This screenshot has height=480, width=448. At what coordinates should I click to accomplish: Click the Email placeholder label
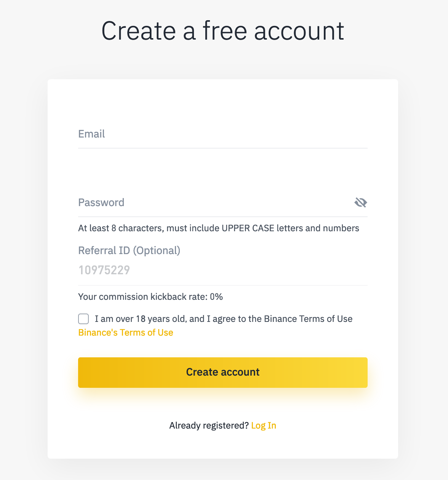tap(91, 134)
